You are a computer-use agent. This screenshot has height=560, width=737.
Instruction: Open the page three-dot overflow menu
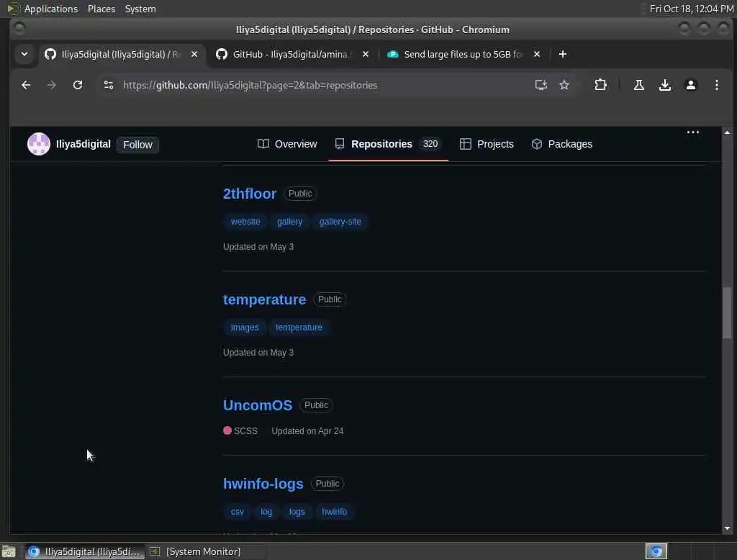693,132
